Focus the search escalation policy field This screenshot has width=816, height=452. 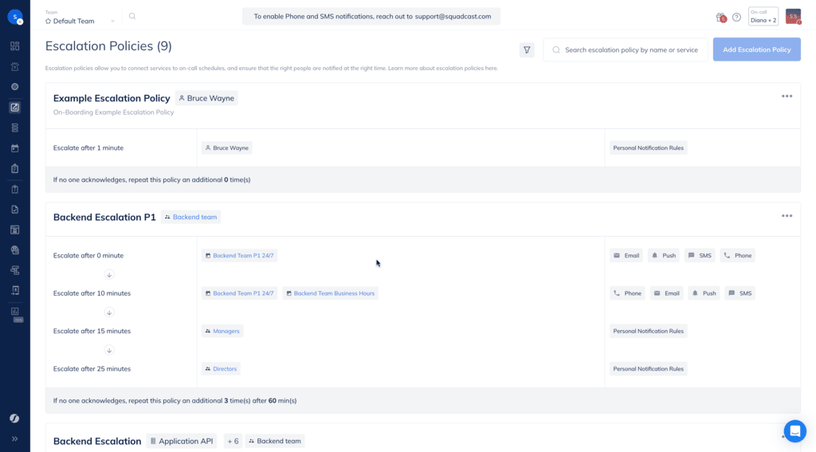click(x=625, y=50)
